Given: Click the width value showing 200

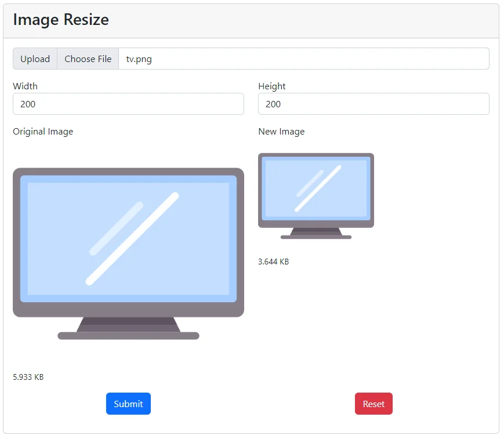Looking at the screenshot, I should pos(28,104).
